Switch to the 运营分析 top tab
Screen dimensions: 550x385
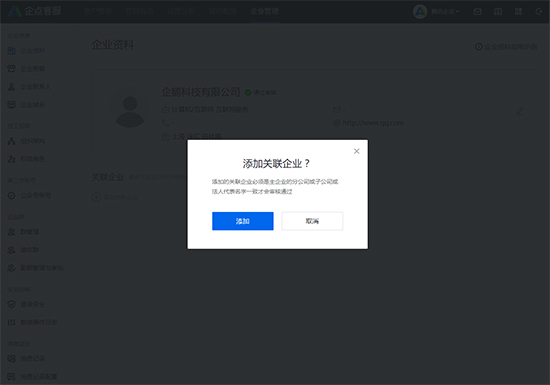coord(181,11)
